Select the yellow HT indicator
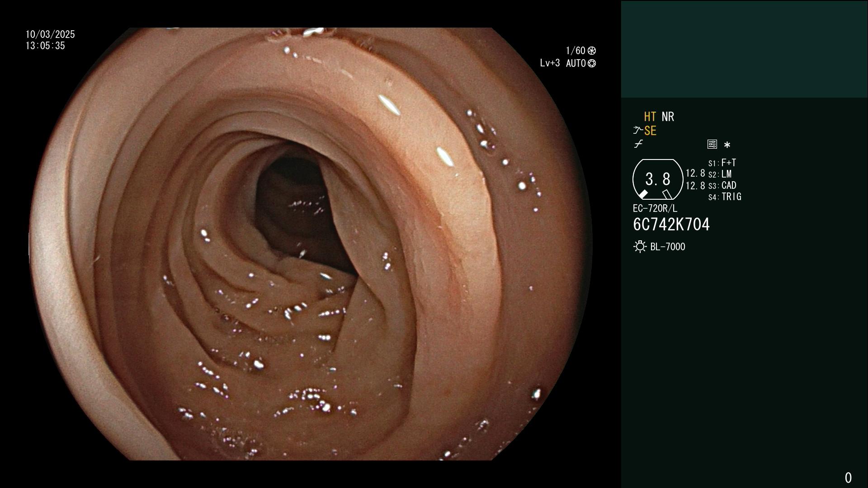The width and height of the screenshot is (868, 488). (650, 117)
